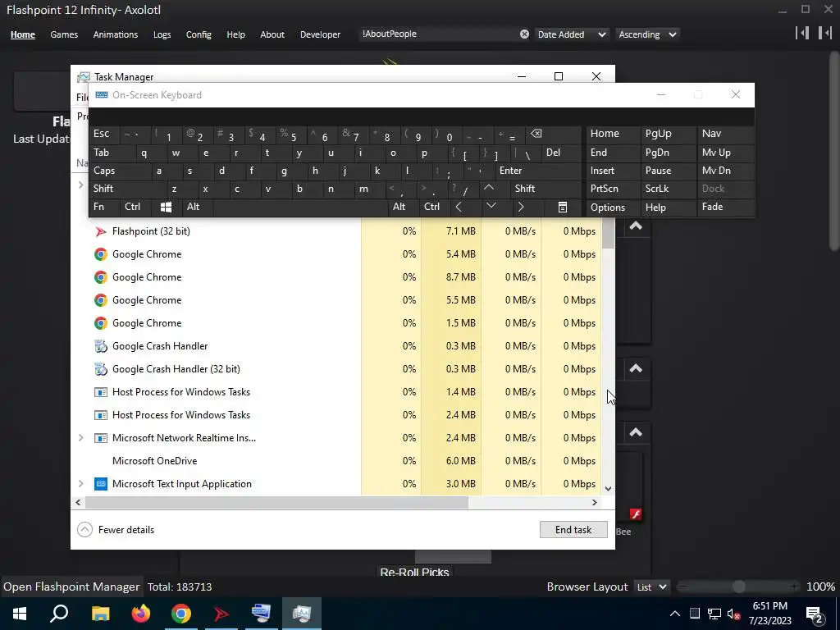Show hidden tray icons chevron

675,614
